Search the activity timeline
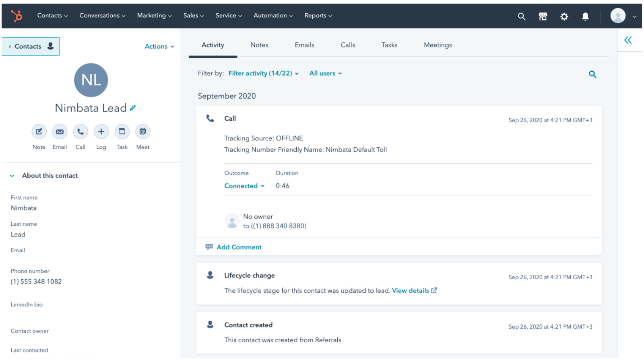The width and height of the screenshot is (644, 362). click(592, 74)
